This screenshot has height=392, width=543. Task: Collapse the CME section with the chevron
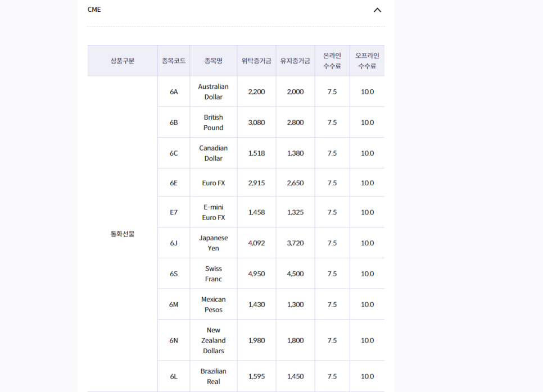click(377, 10)
